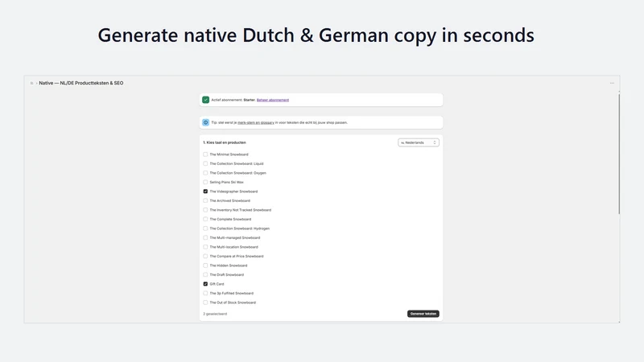The height and width of the screenshot is (362, 644).
Task: Click the app icon beside the Native breadcrumb
Action: click(31, 83)
